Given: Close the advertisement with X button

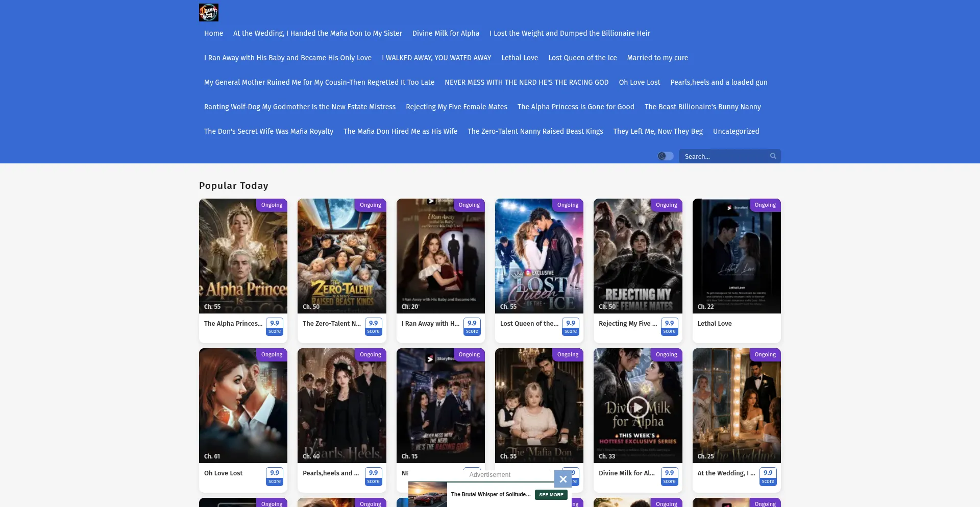Looking at the screenshot, I should coord(562,479).
